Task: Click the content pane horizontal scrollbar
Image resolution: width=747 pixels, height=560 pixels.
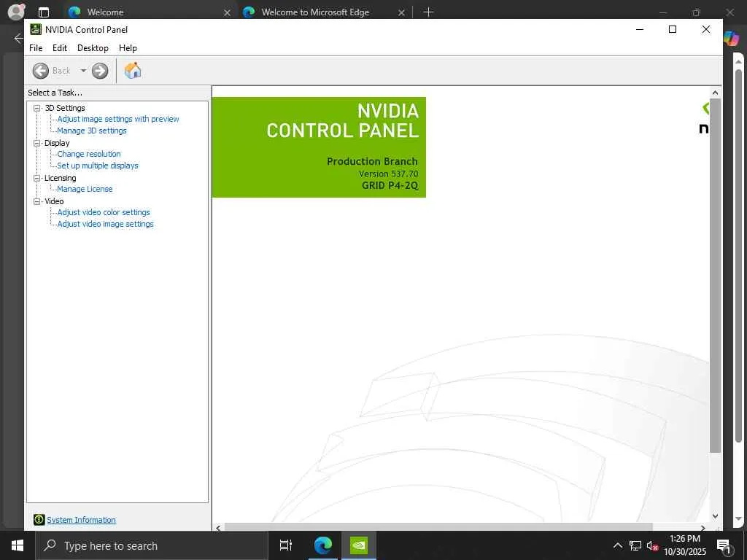Action: (438, 527)
